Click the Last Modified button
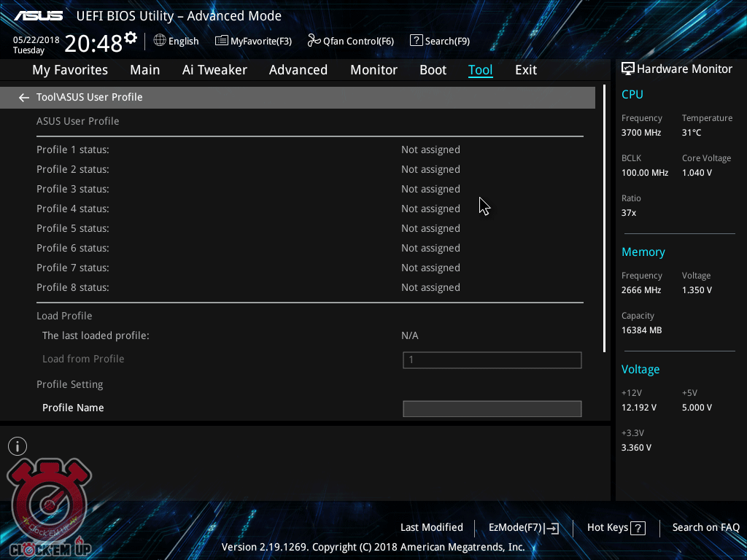This screenshot has width=747, height=560. pyautogui.click(x=431, y=527)
